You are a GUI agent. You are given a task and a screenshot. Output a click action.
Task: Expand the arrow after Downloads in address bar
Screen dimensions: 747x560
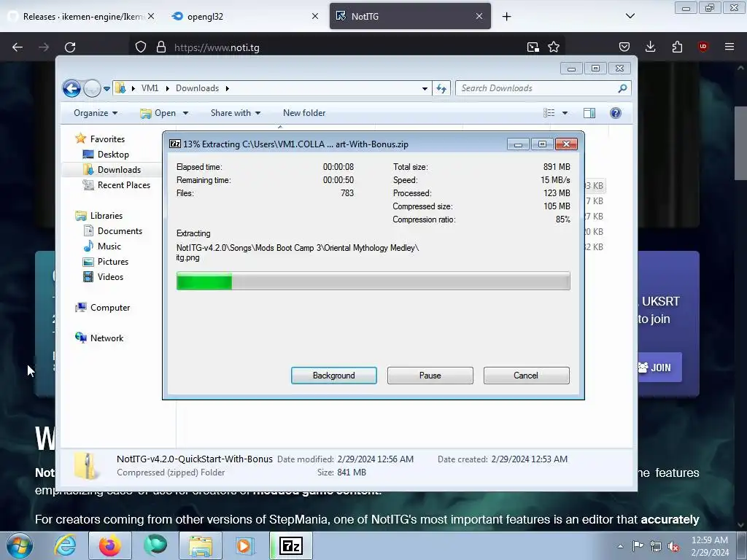coord(228,88)
